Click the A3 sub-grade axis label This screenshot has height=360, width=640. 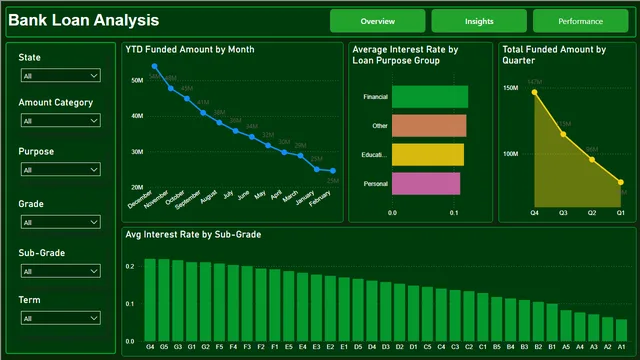pos(593,347)
